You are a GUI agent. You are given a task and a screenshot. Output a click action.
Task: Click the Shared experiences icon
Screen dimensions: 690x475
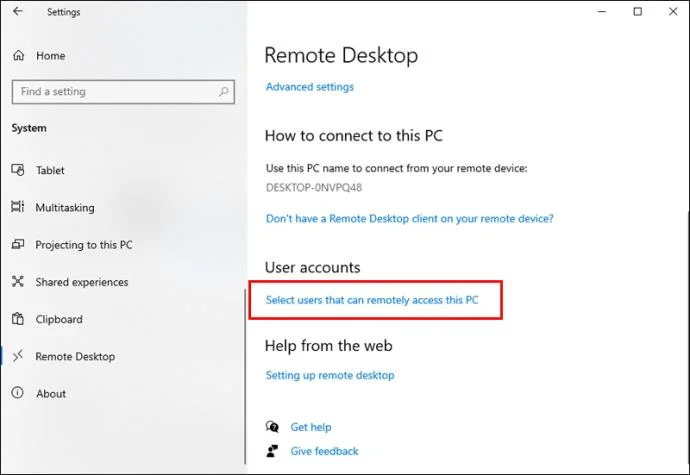tap(18, 282)
